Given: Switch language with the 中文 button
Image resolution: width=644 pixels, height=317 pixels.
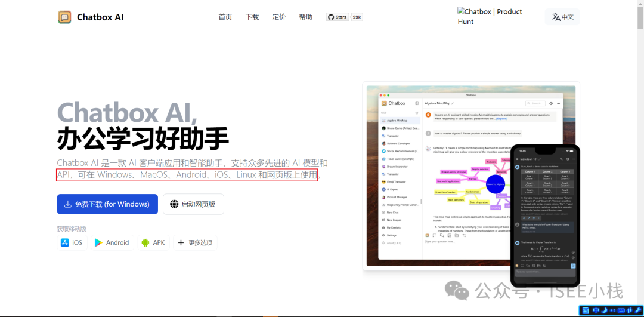Looking at the screenshot, I should pyautogui.click(x=562, y=17).
